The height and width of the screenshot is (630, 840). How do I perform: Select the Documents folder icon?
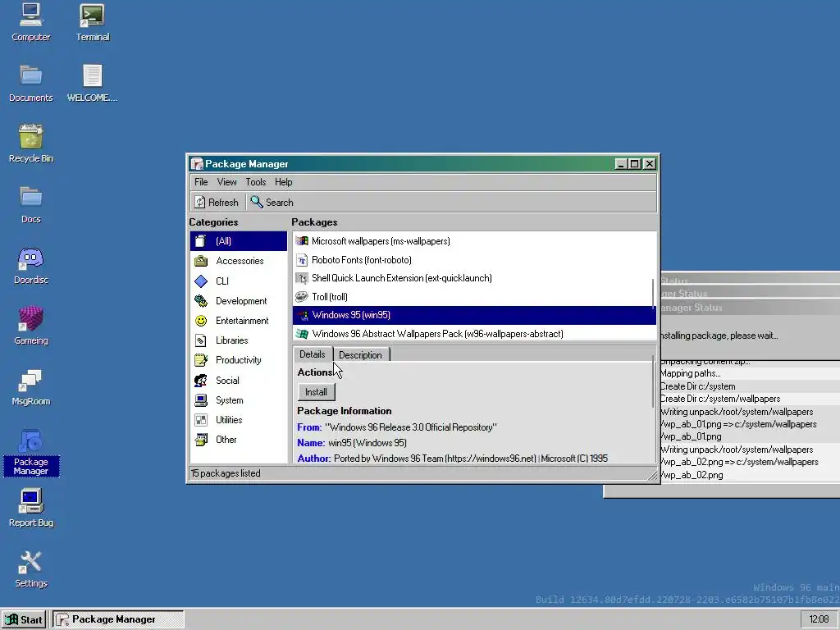(x=30, y=83)
